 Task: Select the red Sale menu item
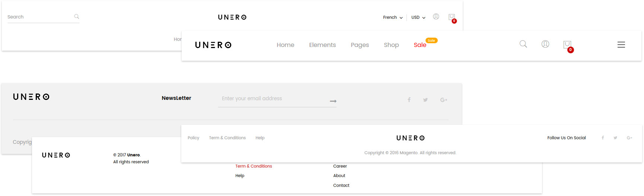tap(420, 45)
